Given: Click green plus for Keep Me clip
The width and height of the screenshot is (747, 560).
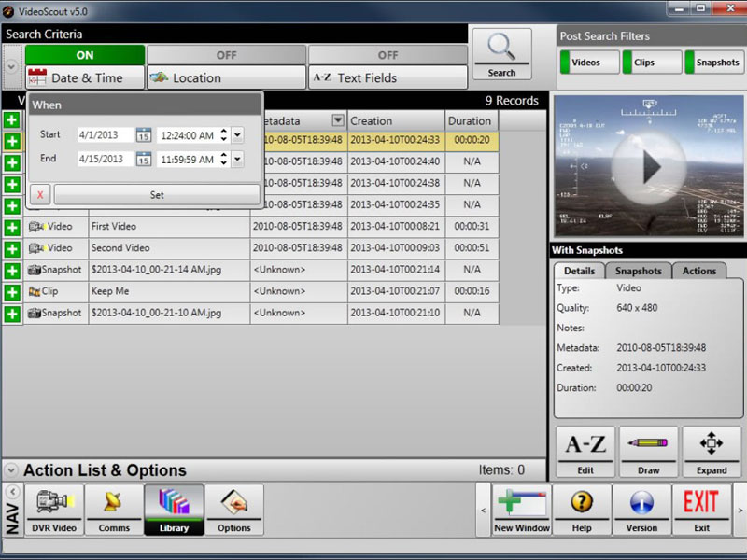Looking at the screenshot, I should click(x=12, y=292).
